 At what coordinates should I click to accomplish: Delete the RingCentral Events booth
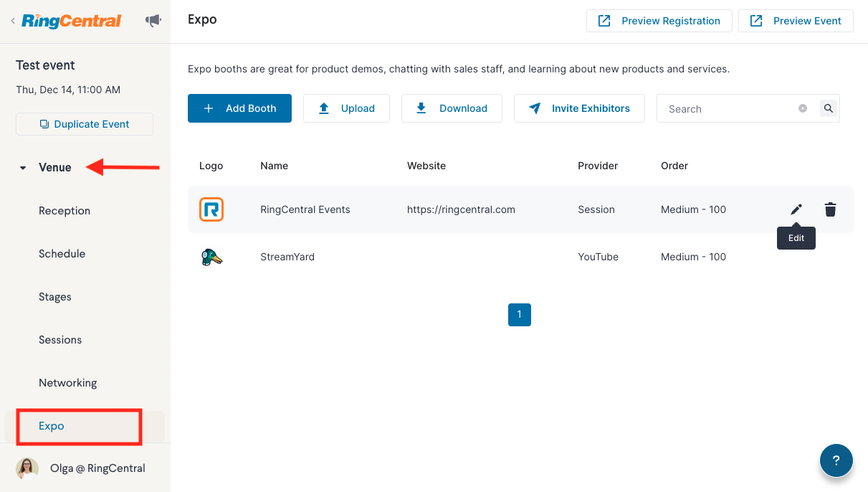830,209
